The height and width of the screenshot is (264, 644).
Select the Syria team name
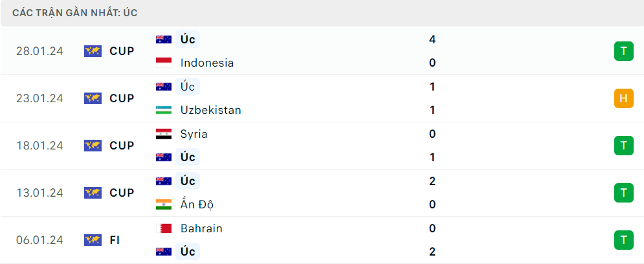(194, 134)
